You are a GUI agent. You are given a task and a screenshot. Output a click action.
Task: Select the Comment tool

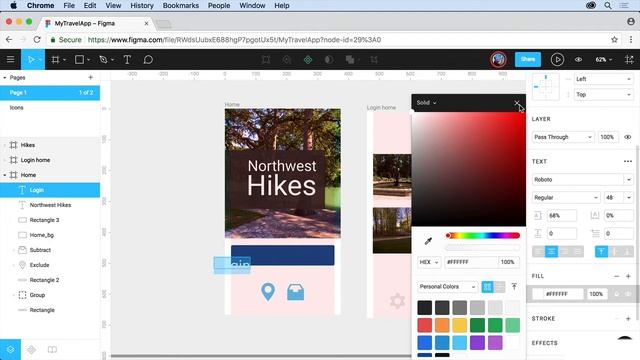point(148,60)
